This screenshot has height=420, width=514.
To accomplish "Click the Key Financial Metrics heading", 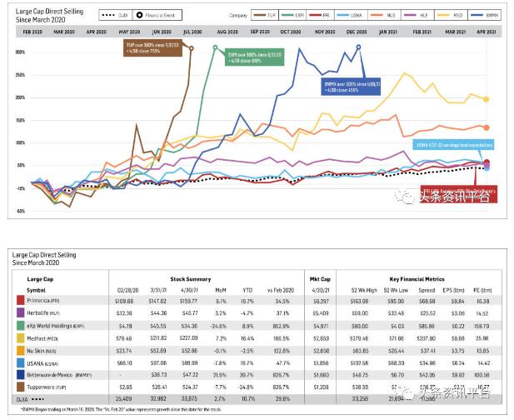I will coord(417,279).
